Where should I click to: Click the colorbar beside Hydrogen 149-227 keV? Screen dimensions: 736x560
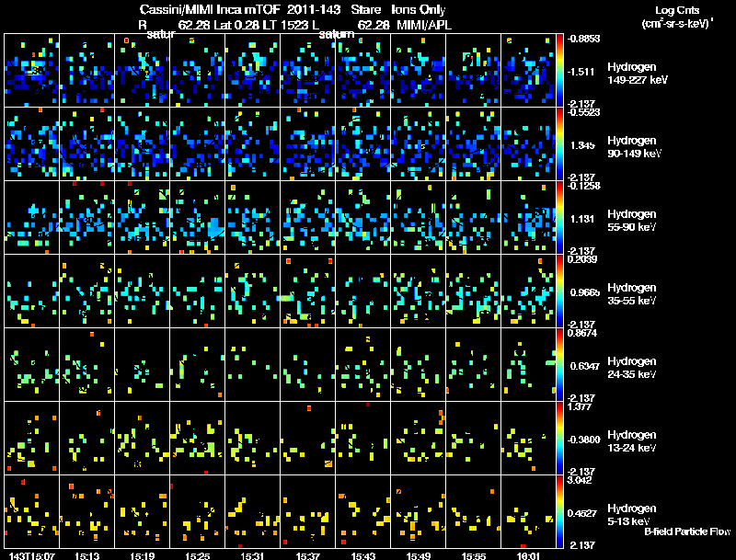tap(560, 71)
